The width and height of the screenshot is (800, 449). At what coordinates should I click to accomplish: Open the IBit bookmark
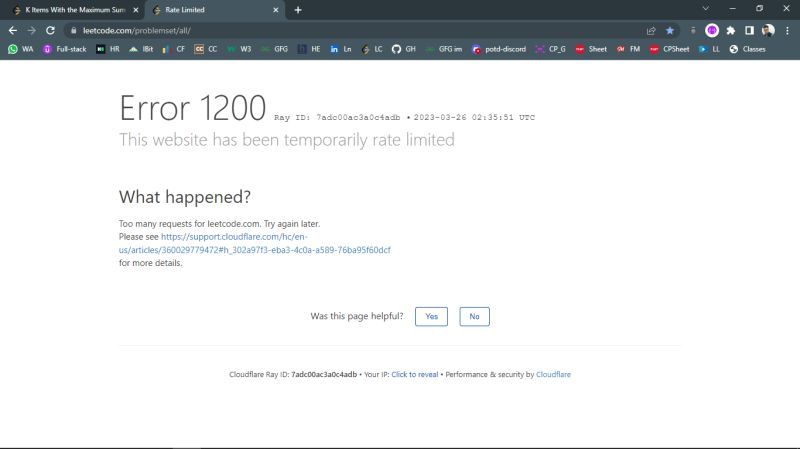coord(141,49)
